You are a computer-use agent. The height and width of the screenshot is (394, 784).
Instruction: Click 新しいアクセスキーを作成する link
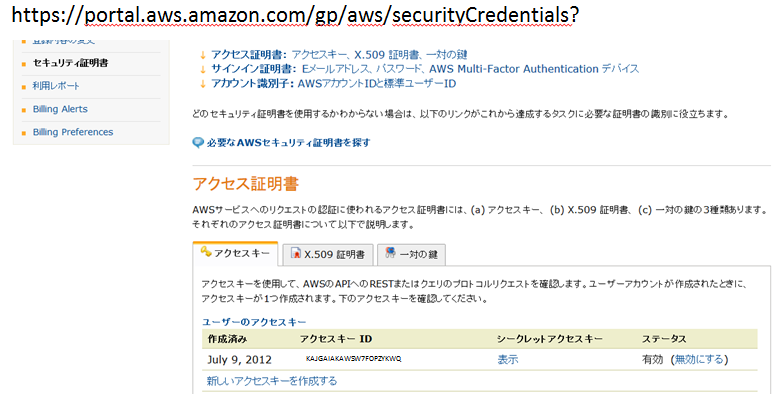tap(272, 381)
